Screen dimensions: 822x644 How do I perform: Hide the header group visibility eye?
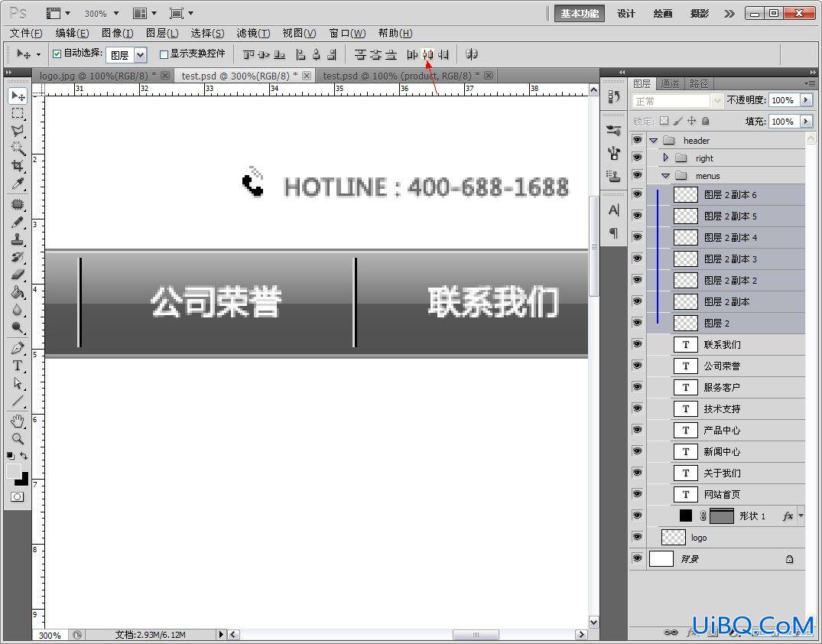tap(637, 140)
